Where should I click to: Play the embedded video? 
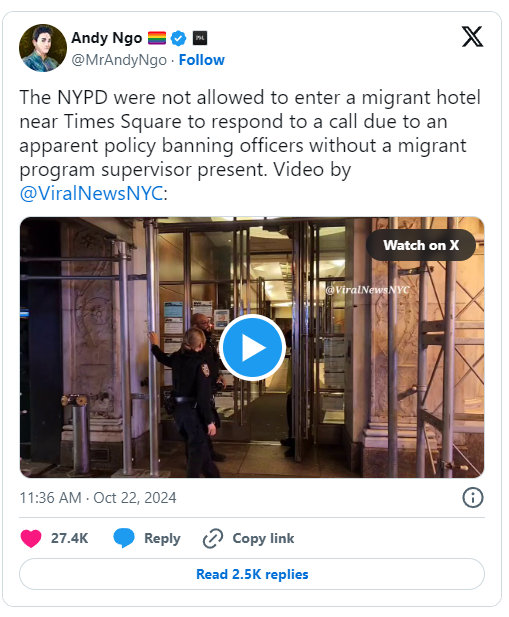[252, 347]
